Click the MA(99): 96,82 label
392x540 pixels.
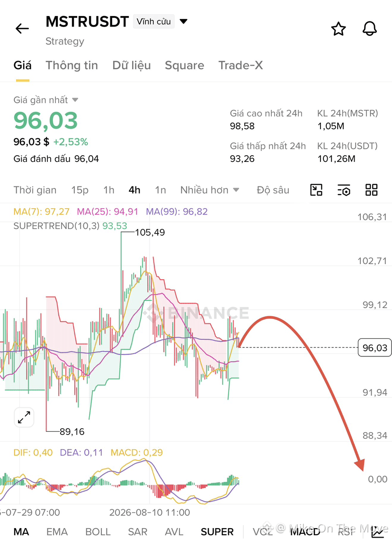click(177, 211)
